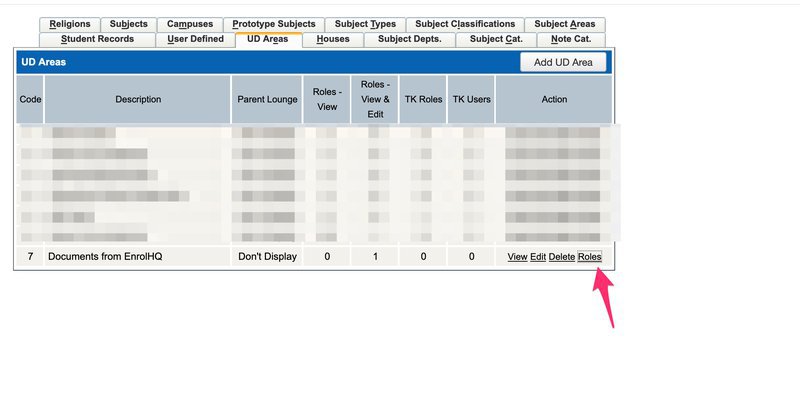Open the Prototype Subjects tab
The height and width of the screenshot is (403, 800).
273,24
